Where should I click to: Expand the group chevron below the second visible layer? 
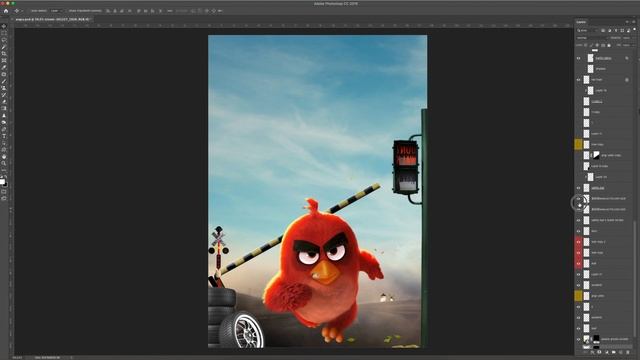point(586,90)
